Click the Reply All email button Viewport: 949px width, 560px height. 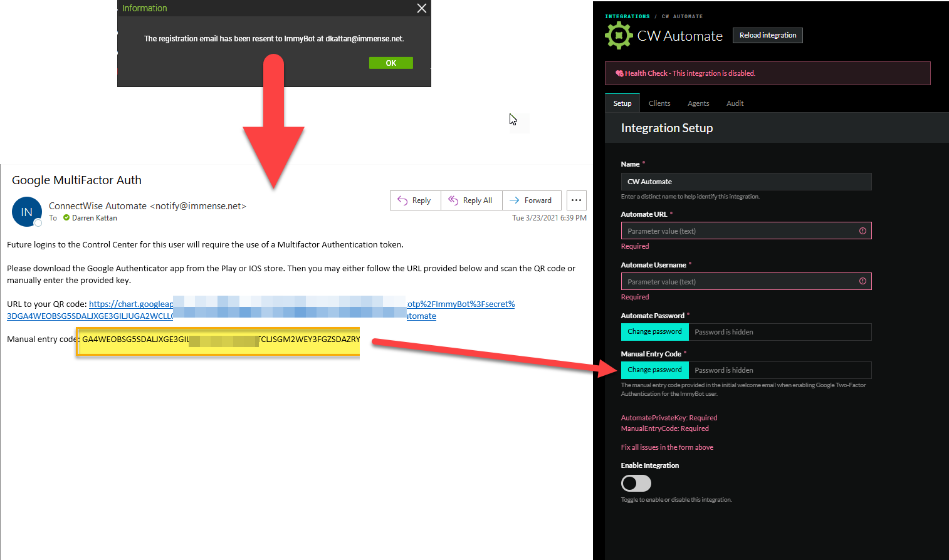[x=471, y=200]
